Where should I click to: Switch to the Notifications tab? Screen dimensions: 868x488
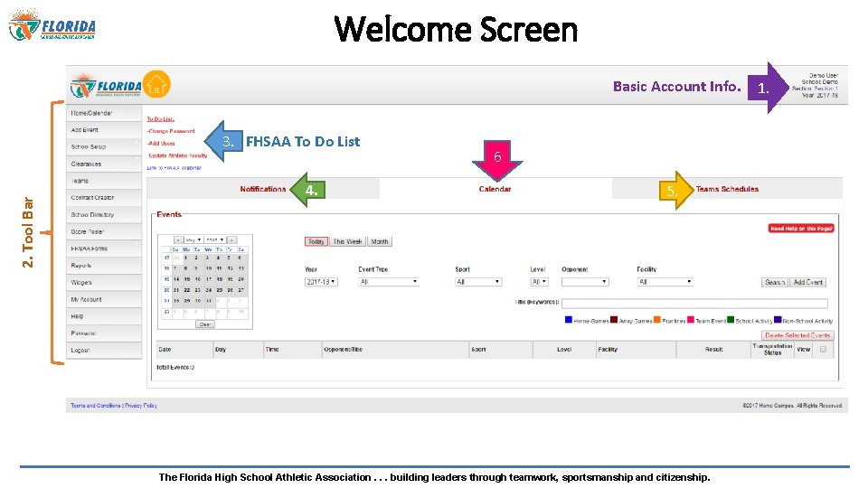click(x=263, y=189)
